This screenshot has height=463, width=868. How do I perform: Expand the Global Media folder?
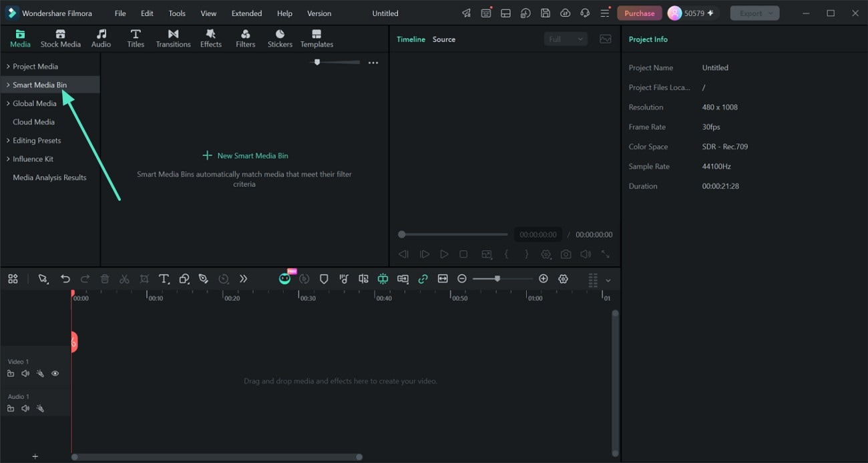[x=8, y=103]
